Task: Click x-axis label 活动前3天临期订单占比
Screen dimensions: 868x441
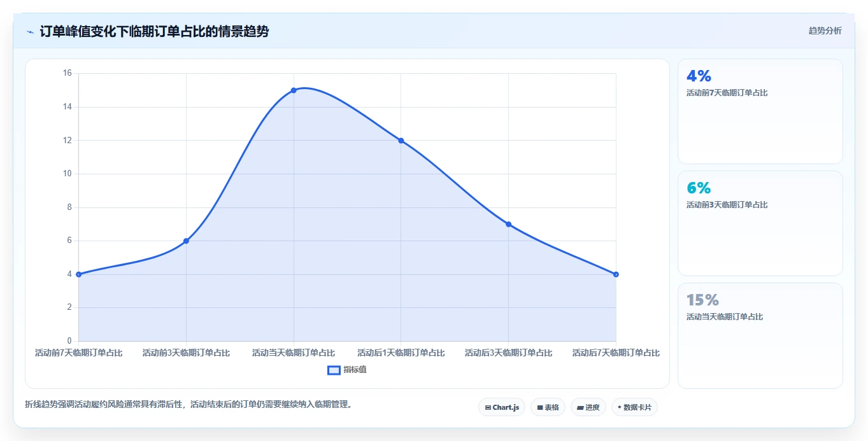Action: coord(186,353)
